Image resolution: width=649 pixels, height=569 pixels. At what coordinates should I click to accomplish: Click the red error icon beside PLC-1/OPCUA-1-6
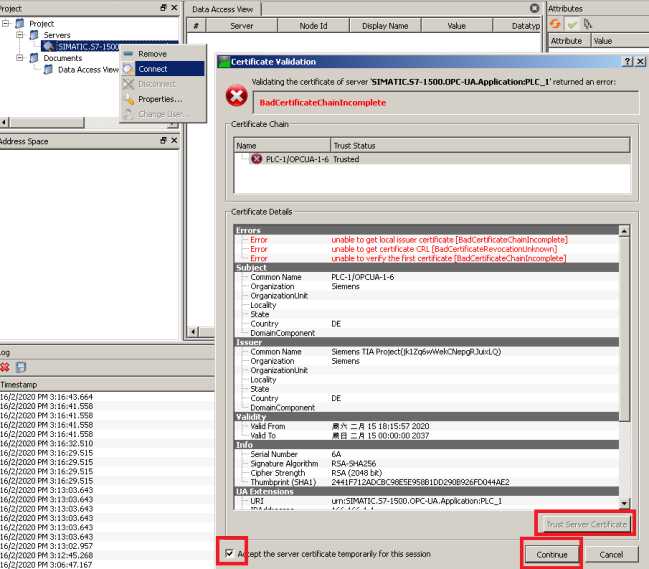click(257, 159)
